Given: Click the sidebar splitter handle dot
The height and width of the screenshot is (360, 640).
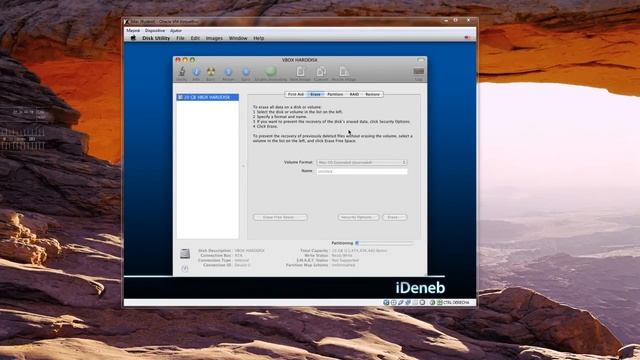Looking at the screenshot, I should point(243,166).
